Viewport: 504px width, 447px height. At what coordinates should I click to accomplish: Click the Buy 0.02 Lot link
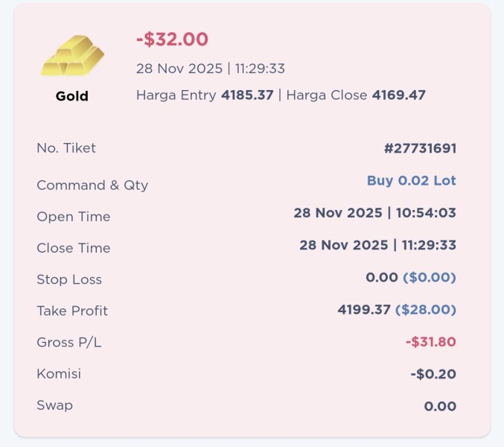point(411,180)
